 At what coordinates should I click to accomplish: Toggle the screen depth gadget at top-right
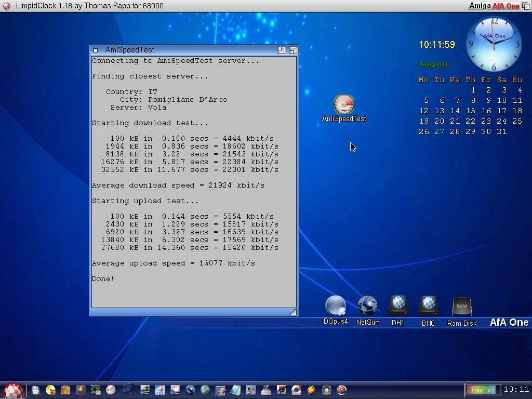click(526, 6)
